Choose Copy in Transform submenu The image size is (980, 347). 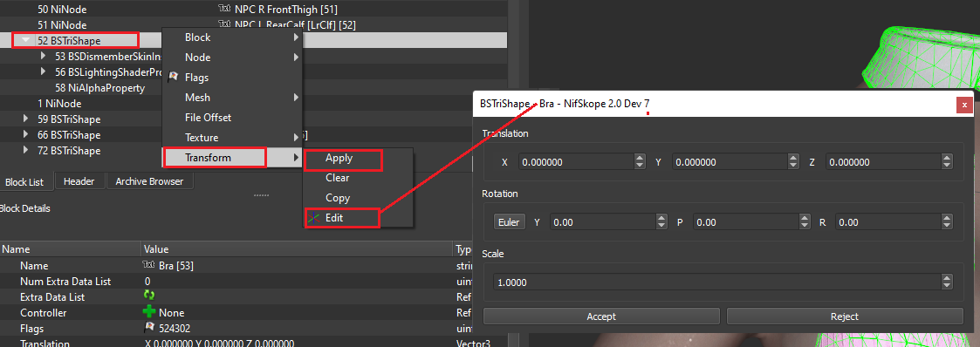(x=358, y=198)
